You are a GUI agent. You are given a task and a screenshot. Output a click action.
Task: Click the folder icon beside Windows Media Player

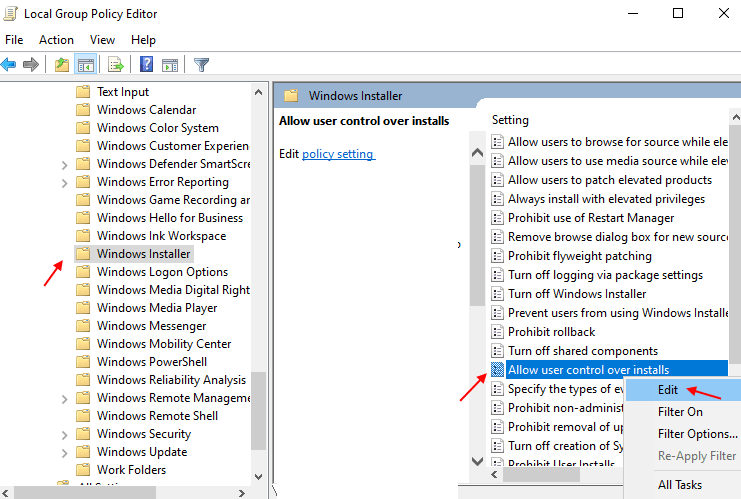(83, 308)
